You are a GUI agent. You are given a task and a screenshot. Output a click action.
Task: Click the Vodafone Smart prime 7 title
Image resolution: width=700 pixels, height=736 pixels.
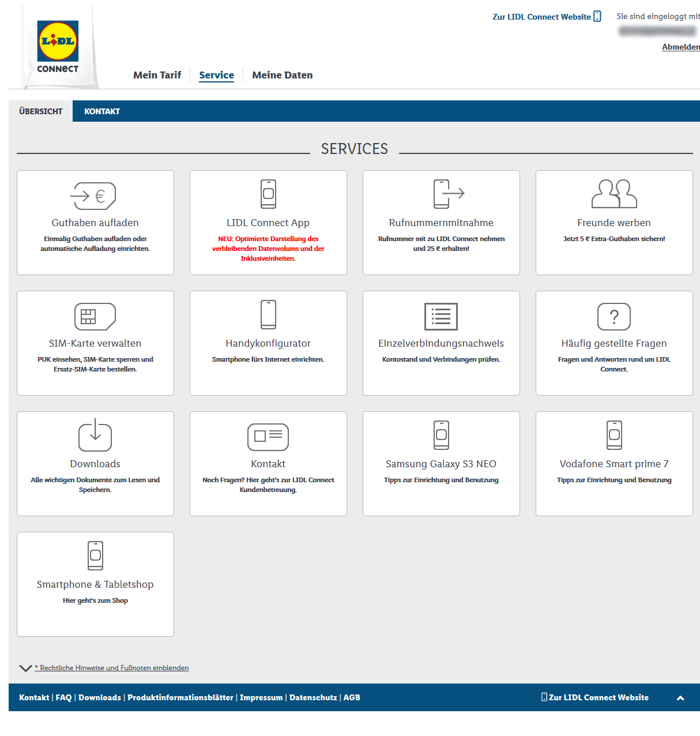[614, 464]
